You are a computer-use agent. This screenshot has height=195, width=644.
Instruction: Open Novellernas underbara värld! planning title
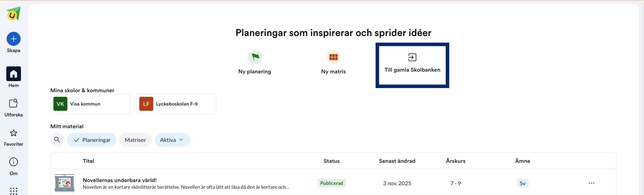(x=120, y=180)
